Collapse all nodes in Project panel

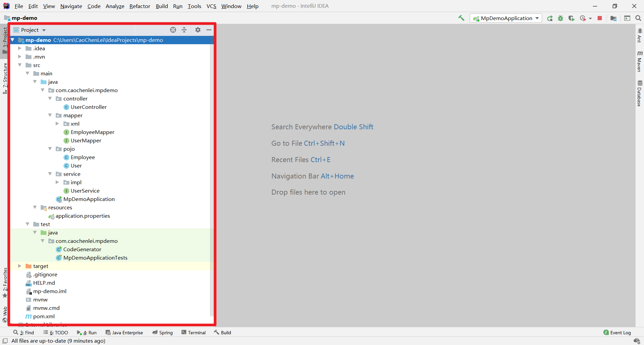coord(184,30)
